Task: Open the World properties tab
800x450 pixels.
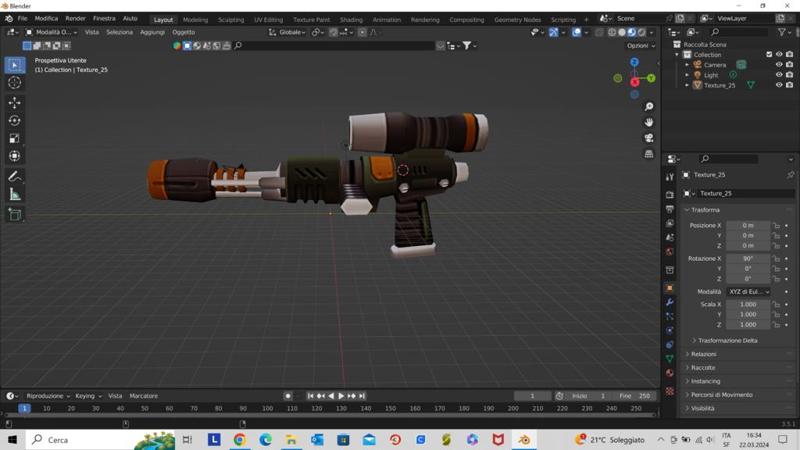Action: tap(670, 252)
